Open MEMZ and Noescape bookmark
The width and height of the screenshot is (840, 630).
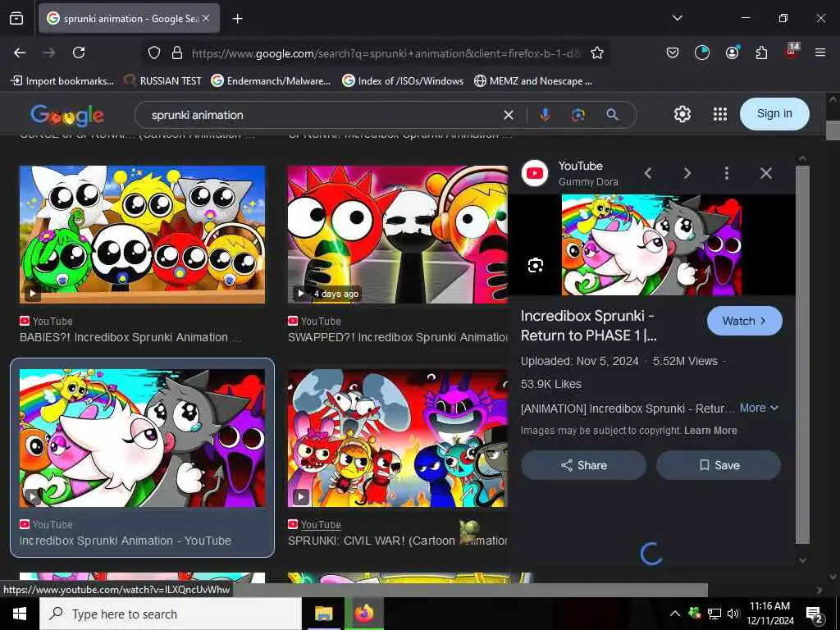[x=533, y=81]
